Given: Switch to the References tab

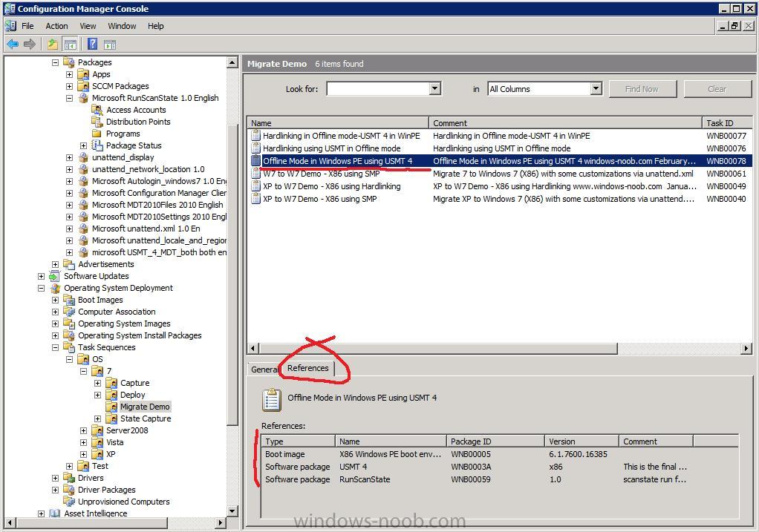Looking at the screenshot, I should (308, 368).
